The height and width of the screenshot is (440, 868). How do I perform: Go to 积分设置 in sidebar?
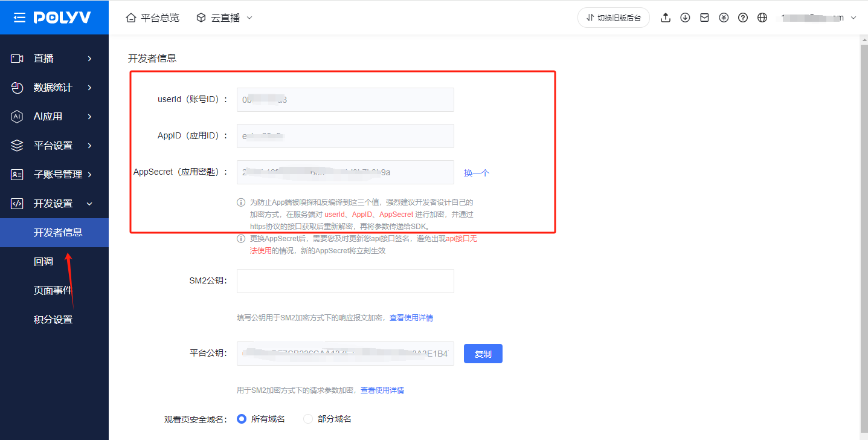click(53, 320)
